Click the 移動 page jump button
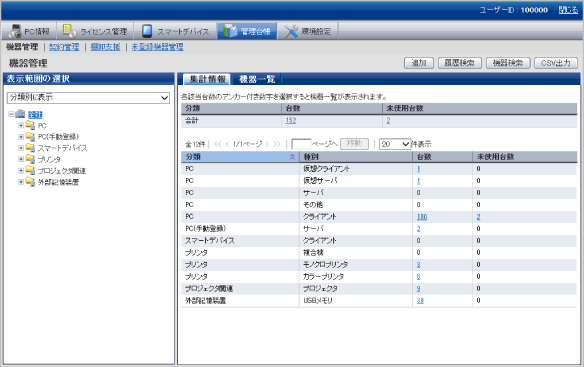Viewport: 584px width, 367px height. [x=354, y=144]
